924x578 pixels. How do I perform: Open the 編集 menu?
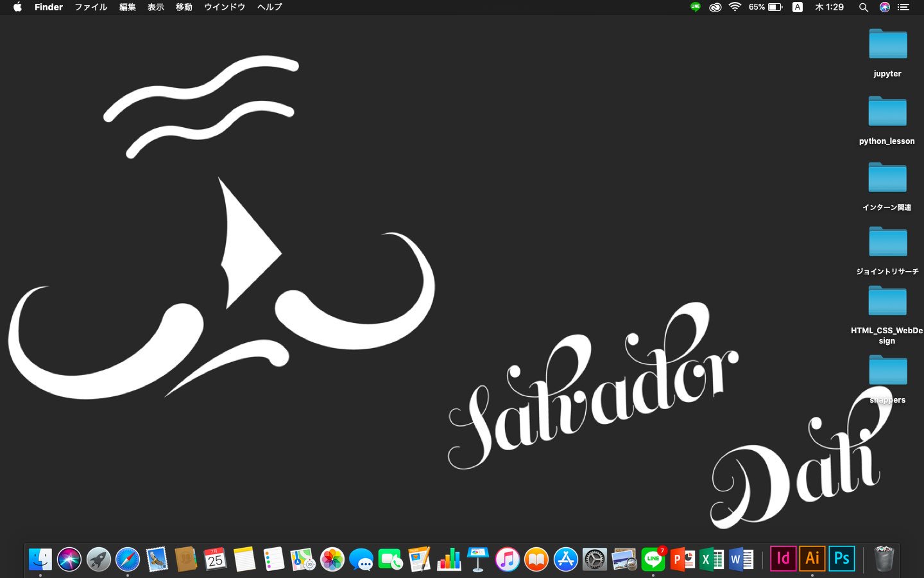[127, 7]
